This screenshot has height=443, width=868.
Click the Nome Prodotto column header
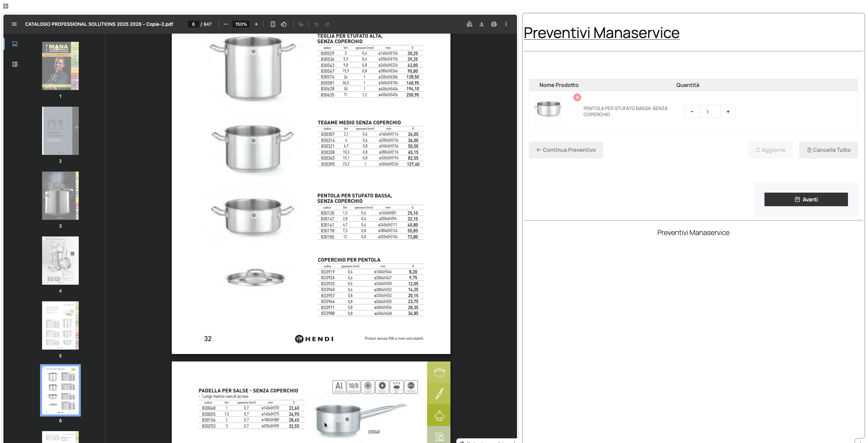pyautogui.click(x=559, y=85)
